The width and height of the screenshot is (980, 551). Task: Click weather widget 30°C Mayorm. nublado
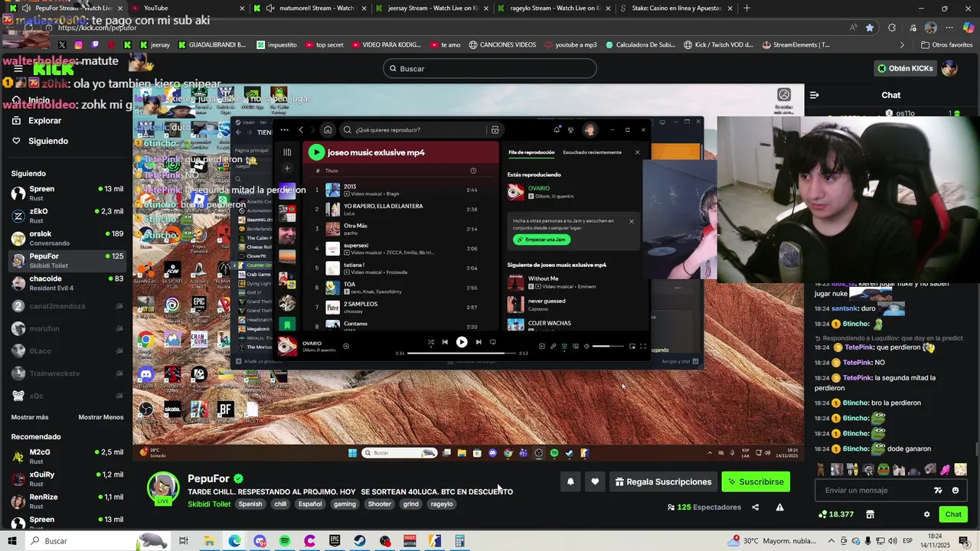pos(772,541)
